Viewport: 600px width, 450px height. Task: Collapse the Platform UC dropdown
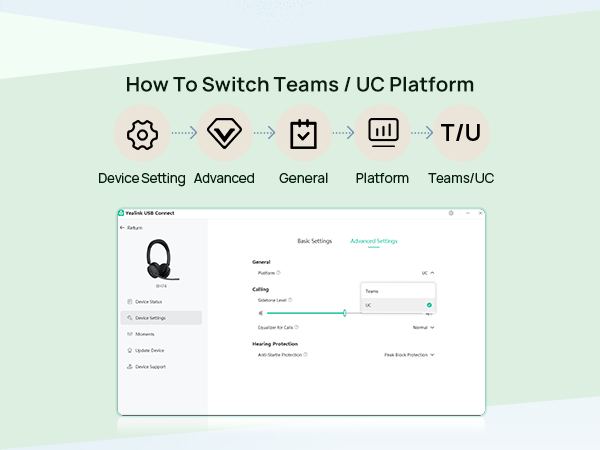pyautogui.click(x=428, y=273)
